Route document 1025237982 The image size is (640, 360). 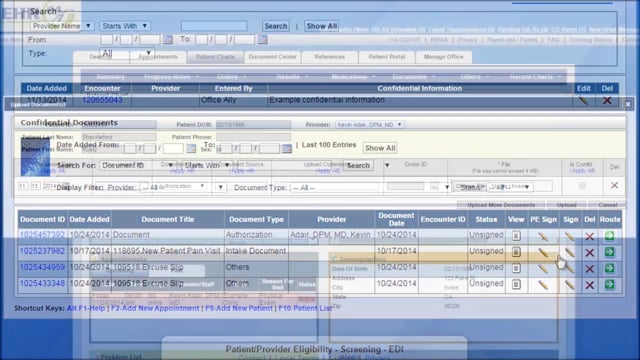click(609, 252)
